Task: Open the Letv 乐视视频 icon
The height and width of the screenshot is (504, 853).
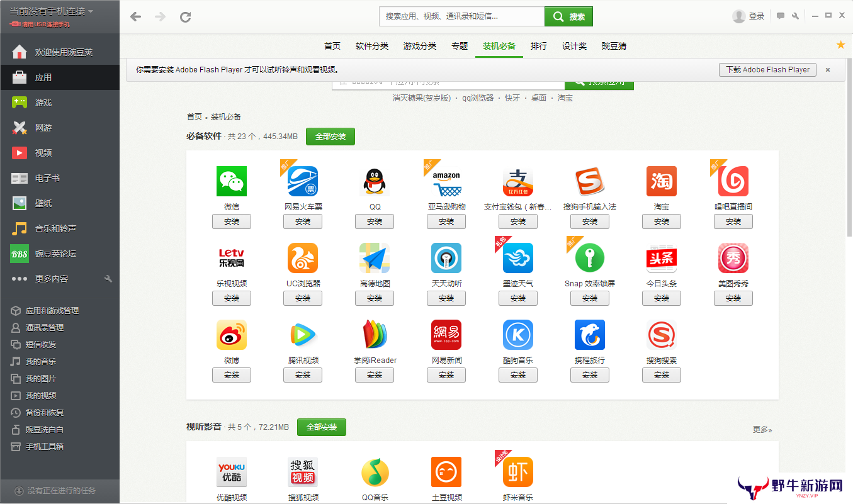Action: (x=232, y=258)
